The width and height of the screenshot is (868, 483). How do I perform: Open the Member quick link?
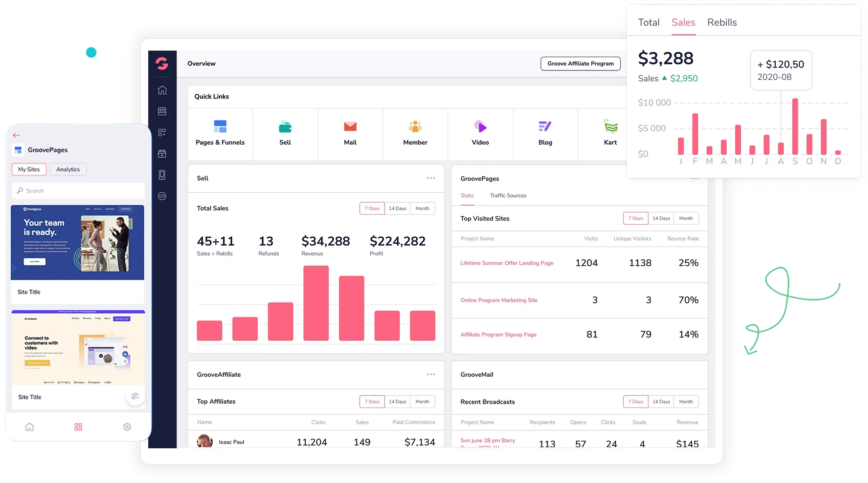[x=415, y=134]
